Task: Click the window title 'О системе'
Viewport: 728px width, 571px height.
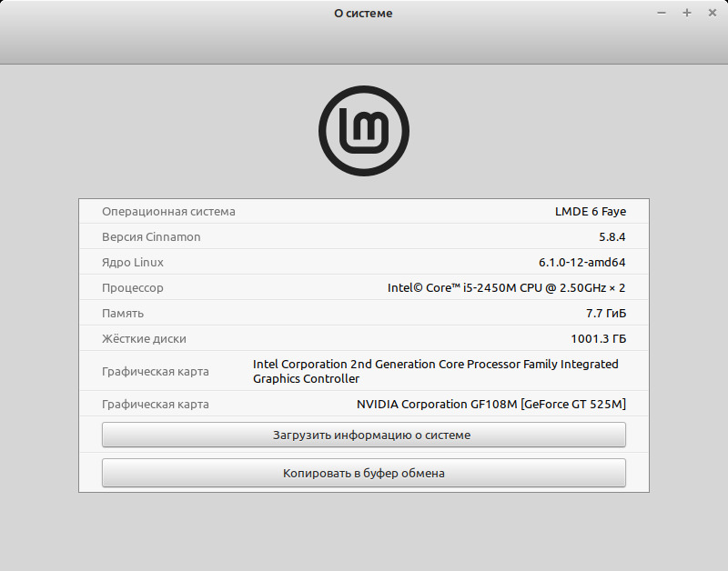Action: (363, 14)
